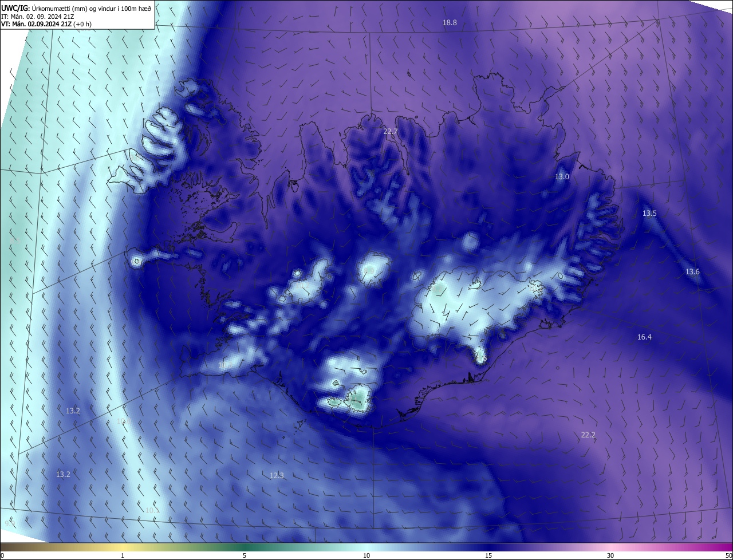Click the color scale tick labeled 10

tap(366, 555)
